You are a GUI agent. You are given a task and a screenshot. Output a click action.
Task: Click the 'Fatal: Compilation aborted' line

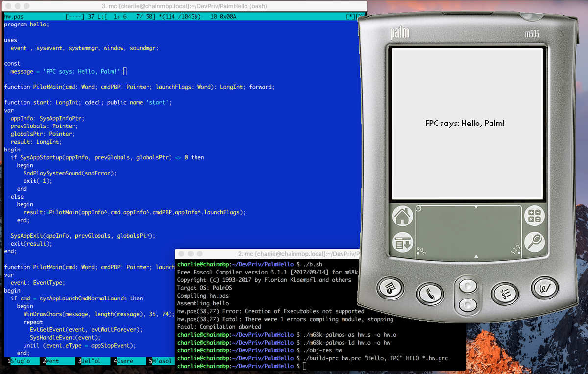(x=219, y=327)
